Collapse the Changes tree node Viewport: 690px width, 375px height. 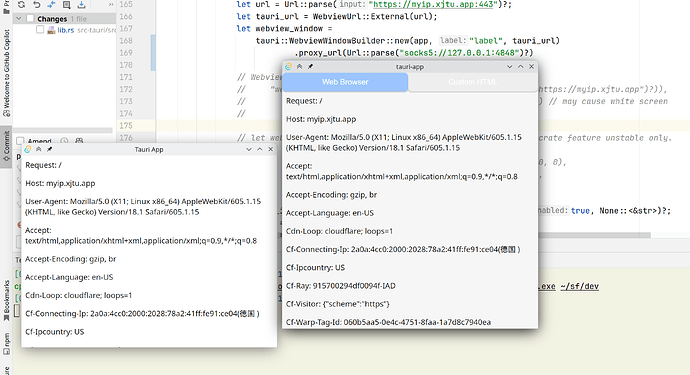[x=18, y=18]
